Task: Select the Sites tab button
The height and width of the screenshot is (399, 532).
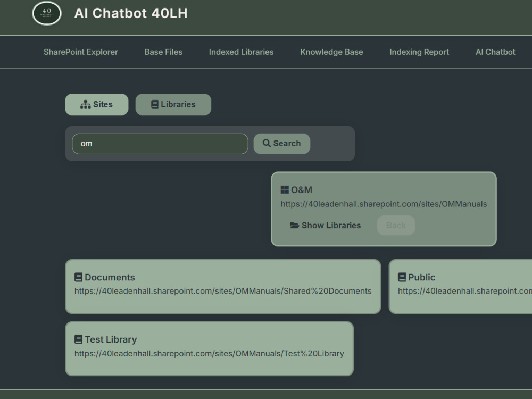Action: (x=97, y=104)
